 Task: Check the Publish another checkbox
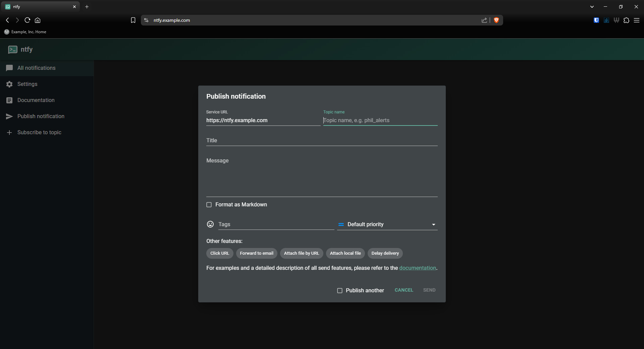coord(340,291)
